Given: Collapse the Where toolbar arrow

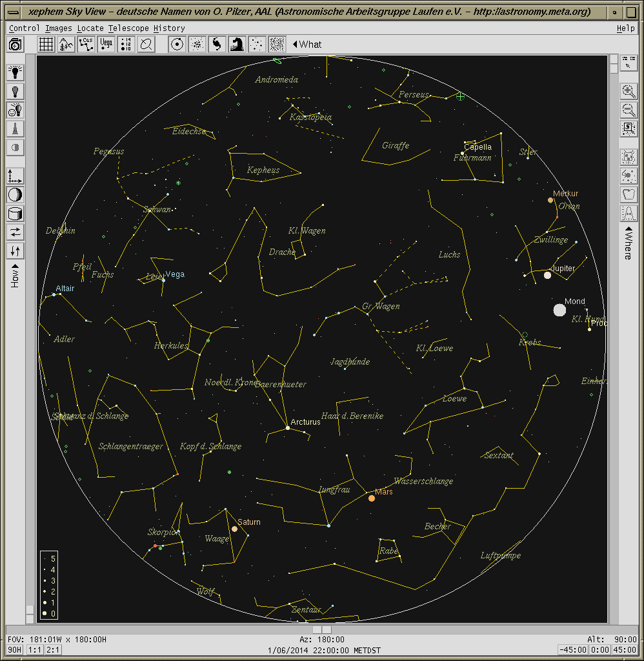Looking at the screenshot, I should (x=629, y=229).
